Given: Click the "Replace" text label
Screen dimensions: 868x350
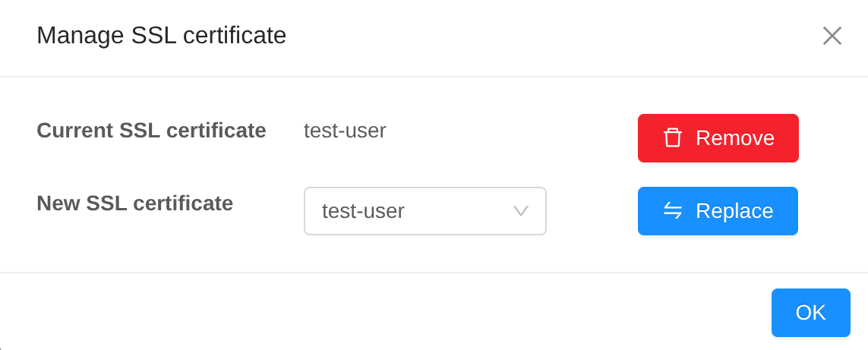Looking at the screenshot, I should [x=734, y=211].
